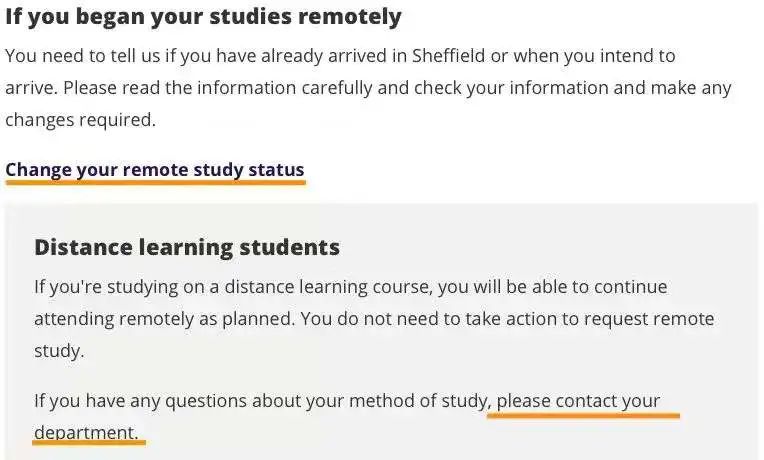Click the word students in the grey box heading
The image size is (764, 460).
289,247
